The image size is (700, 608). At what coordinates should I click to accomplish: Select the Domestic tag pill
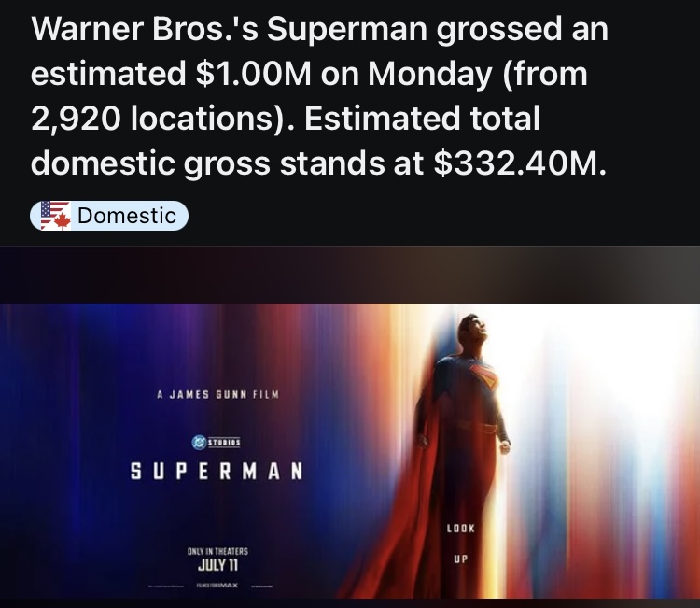[x=109, y=216]
